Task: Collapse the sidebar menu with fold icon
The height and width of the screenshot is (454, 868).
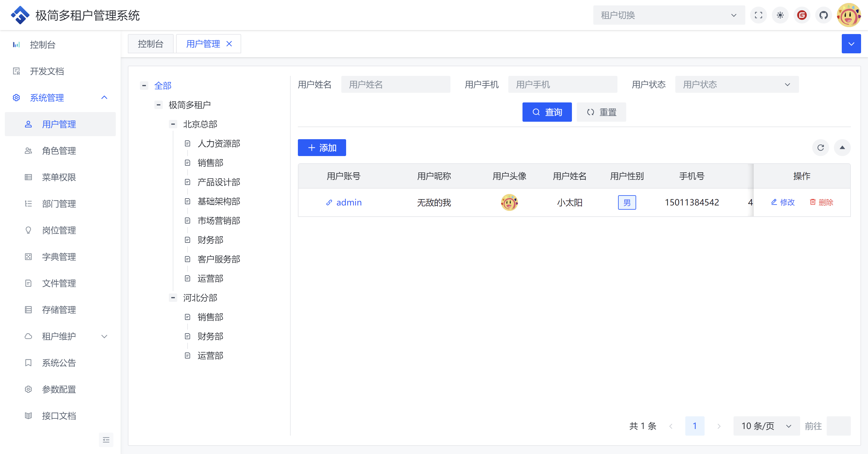Action: click(x=106, y=440)
